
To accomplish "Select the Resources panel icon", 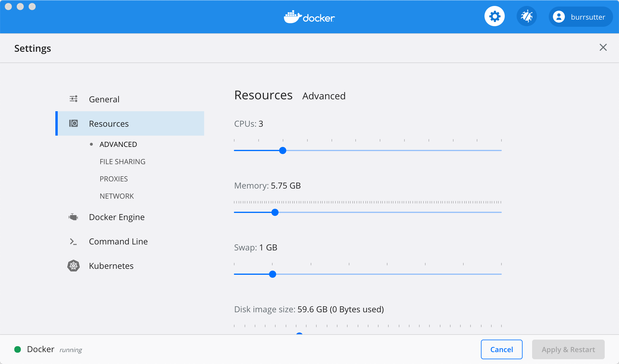I will pos(73,123).
